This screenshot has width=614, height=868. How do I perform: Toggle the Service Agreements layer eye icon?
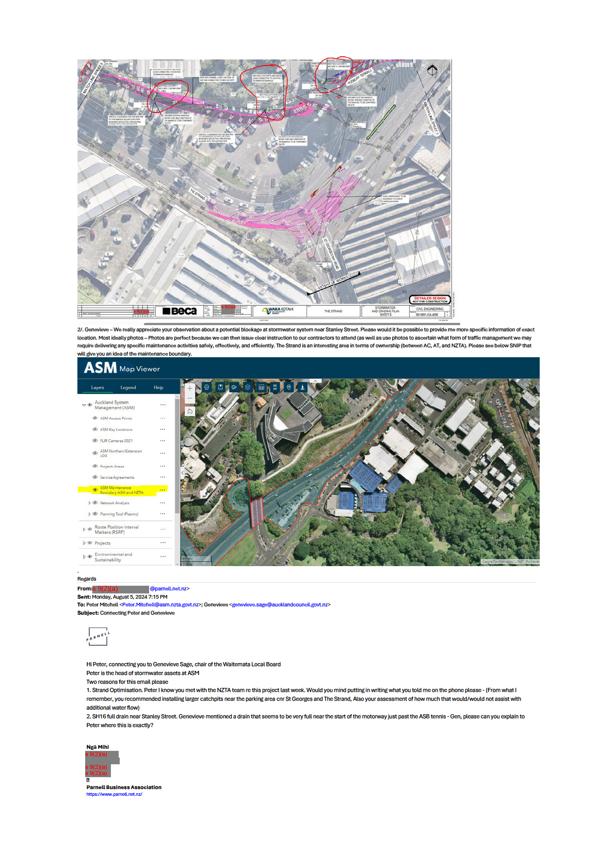(x=95, y=477)
